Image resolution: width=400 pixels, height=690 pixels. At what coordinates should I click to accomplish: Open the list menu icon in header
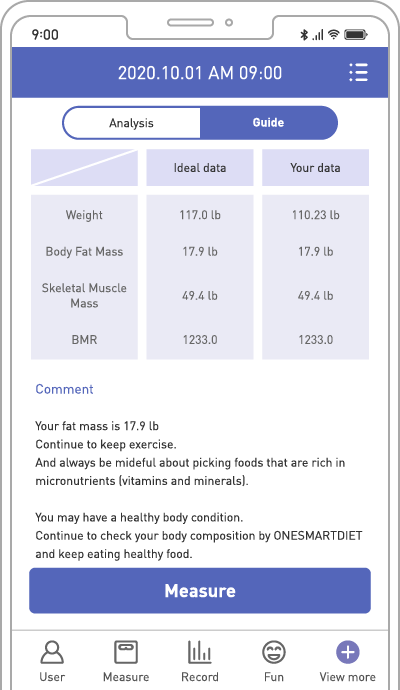pyautogui.click(x=358, y=72)
